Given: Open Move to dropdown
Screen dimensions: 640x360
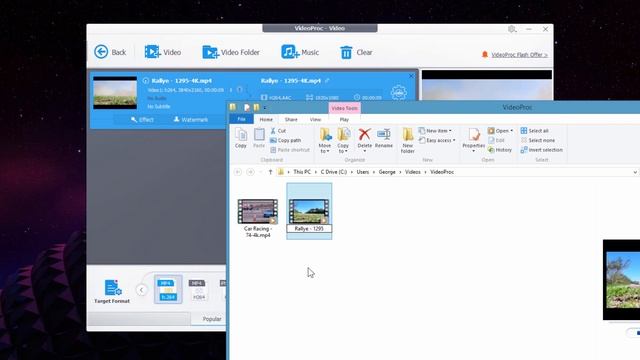Looking at the screenshot, I should (325, 140).
